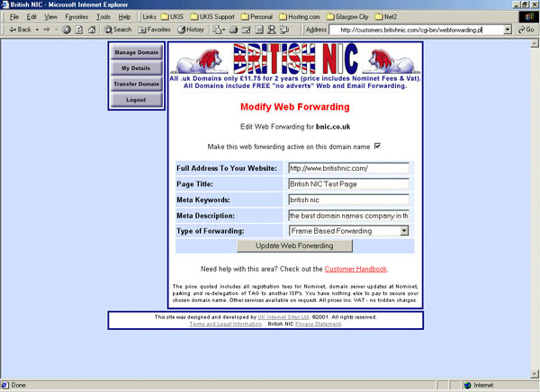Screen dimensions: 540x392
Task: Click the Edit page toolbar icon
Action: pyautogui.click(x=247, y=30)
